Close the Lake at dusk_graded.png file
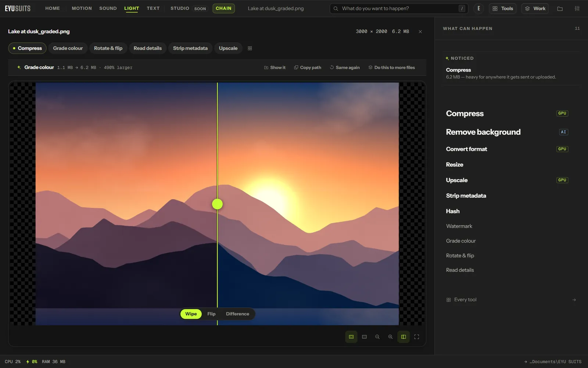 420,32
